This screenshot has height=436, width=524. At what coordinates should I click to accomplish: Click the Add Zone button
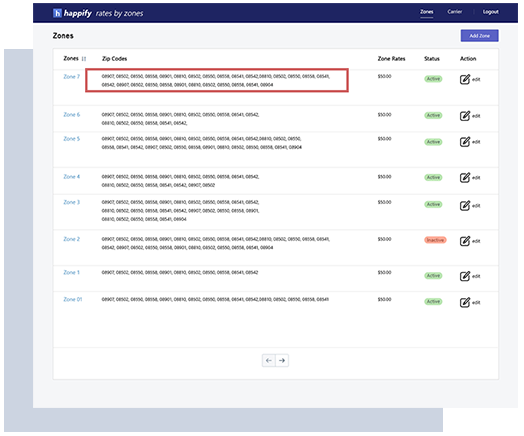click(480, 36)
